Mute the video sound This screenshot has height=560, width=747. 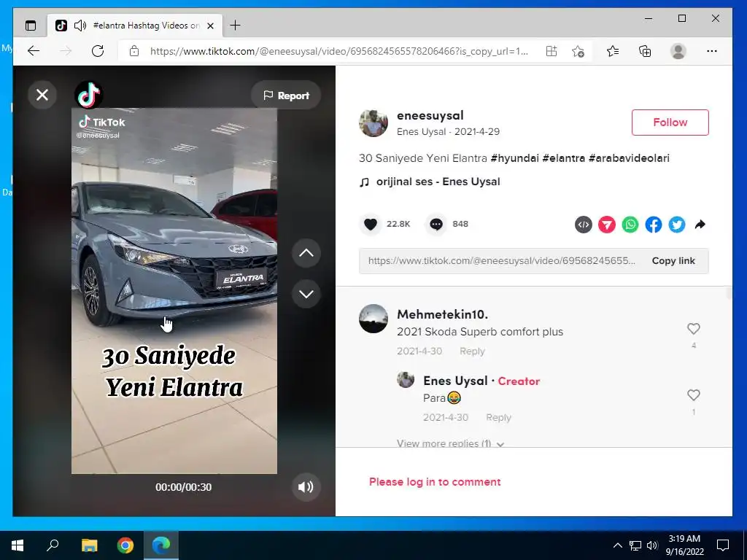tap(306, 486)
